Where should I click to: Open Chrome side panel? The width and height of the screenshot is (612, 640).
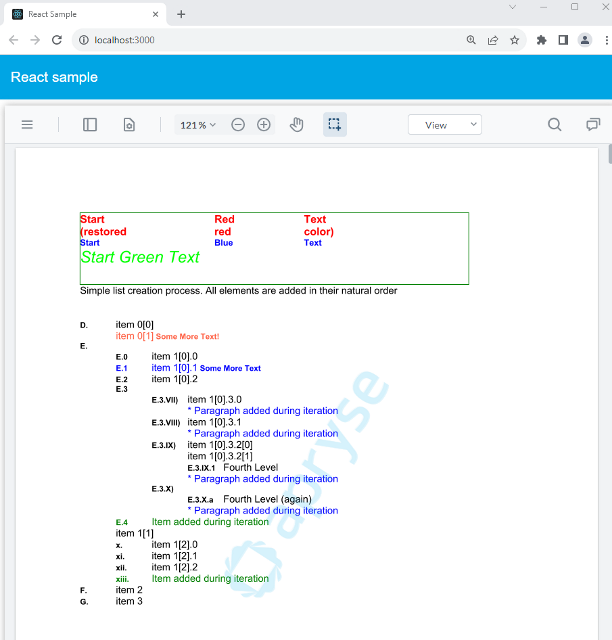[x=563, y=40]
